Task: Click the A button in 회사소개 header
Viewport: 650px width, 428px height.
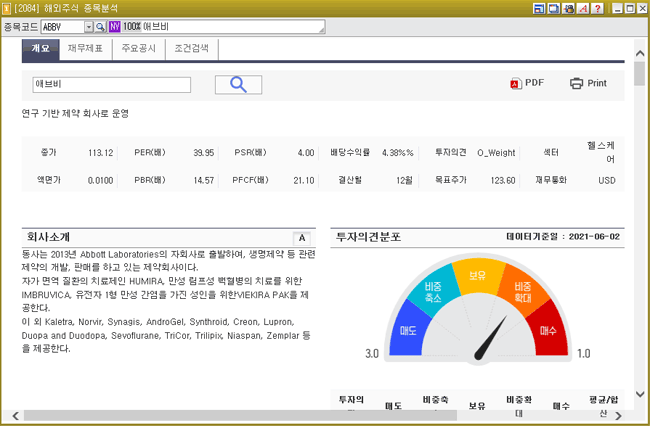Action: tap(302, 238)
